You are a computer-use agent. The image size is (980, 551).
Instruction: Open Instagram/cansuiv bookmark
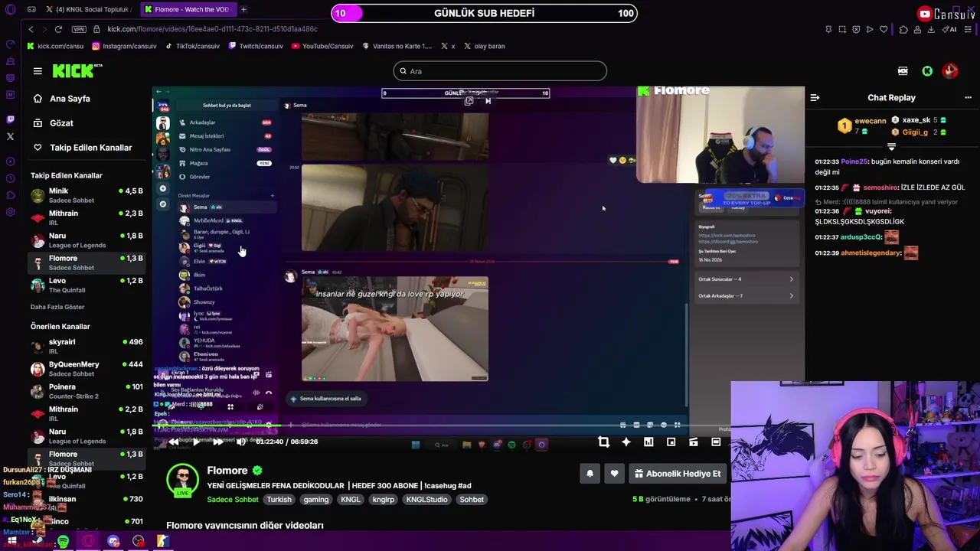coord(124,46)
